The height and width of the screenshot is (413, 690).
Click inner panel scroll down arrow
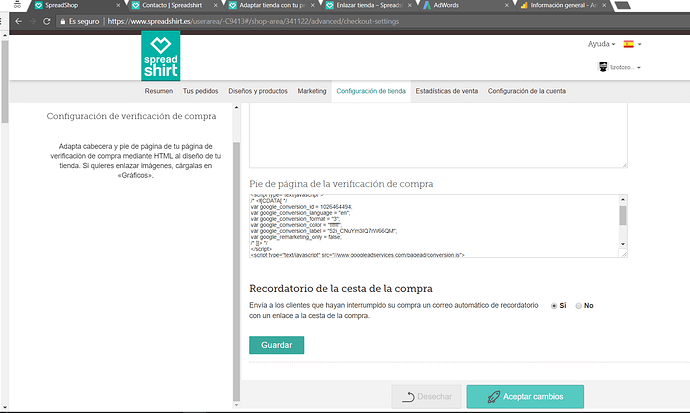[x=236, y=405]
